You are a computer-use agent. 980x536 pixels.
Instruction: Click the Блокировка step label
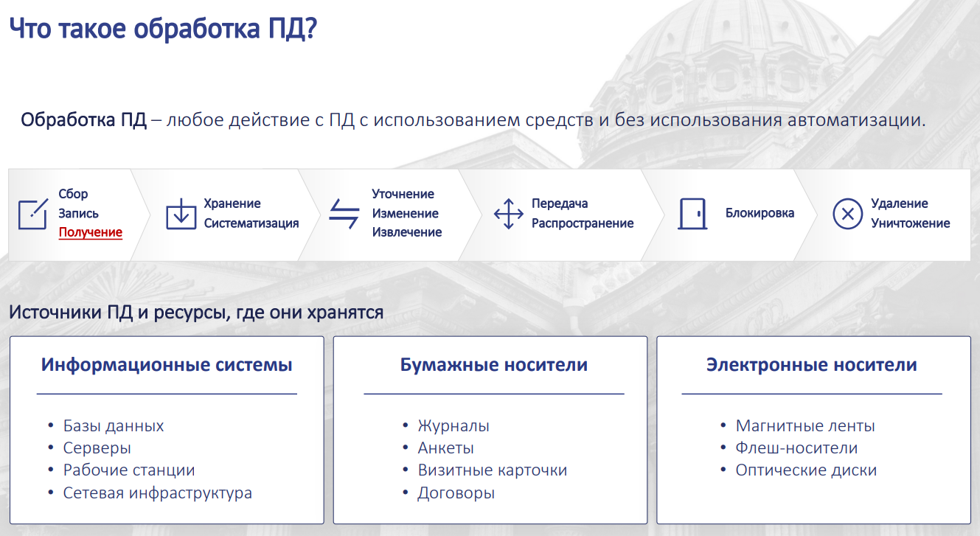[760, 214]
